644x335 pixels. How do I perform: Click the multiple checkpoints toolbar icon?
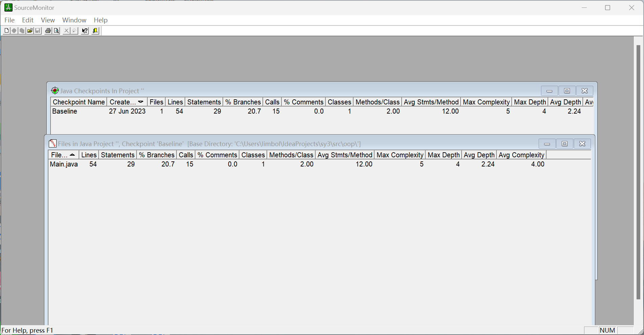pyautogui.click(x=22, y=31)
